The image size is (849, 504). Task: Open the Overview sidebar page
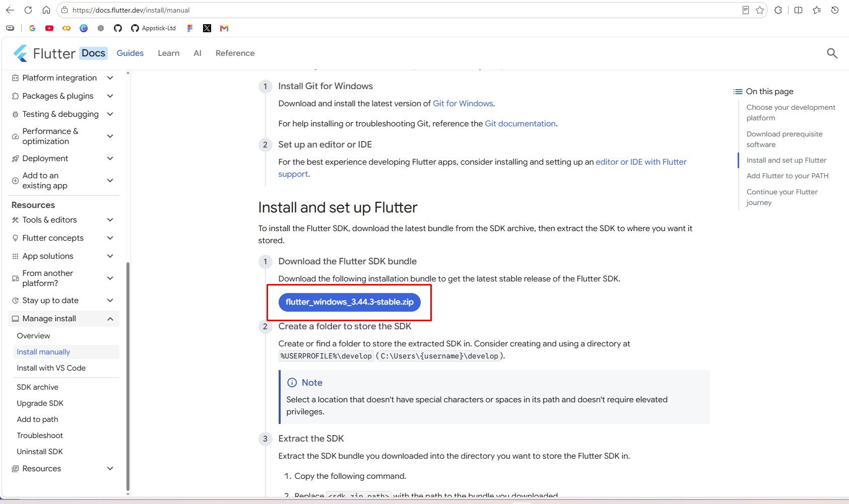click(67, 336)
